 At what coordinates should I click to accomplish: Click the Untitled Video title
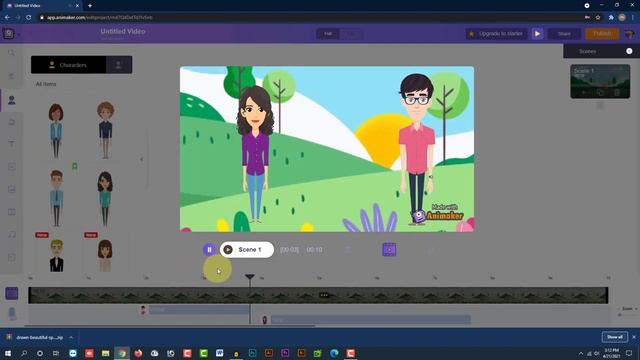123,31
